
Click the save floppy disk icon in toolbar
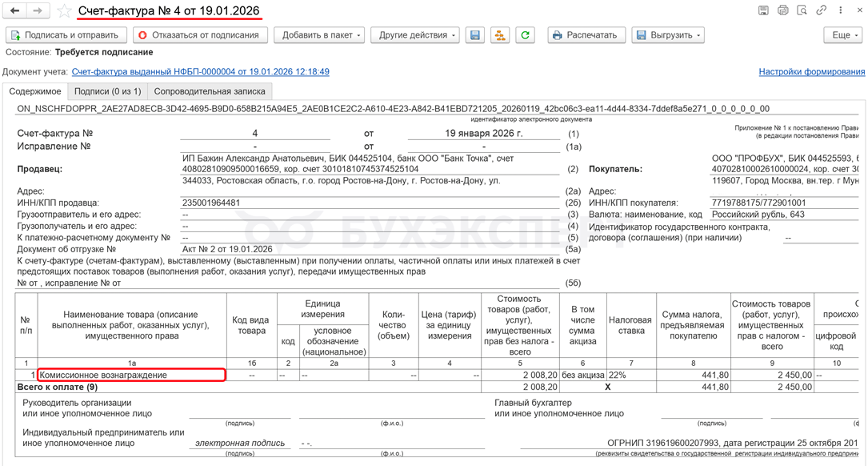[x=475, y=35]
